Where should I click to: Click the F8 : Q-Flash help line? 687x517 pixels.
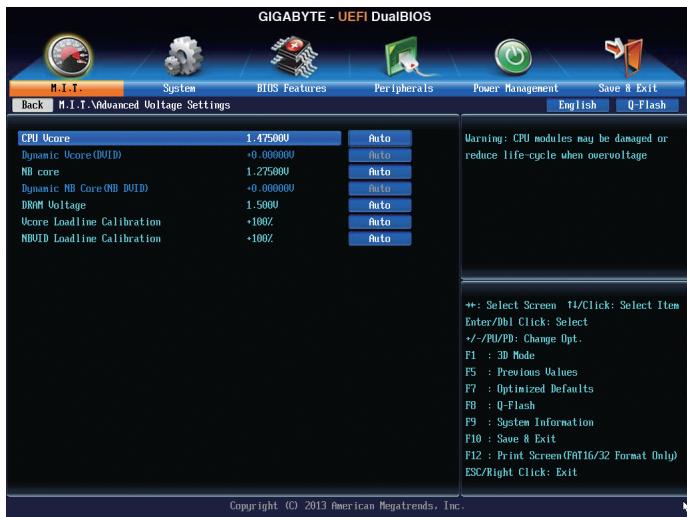(500, 405)
